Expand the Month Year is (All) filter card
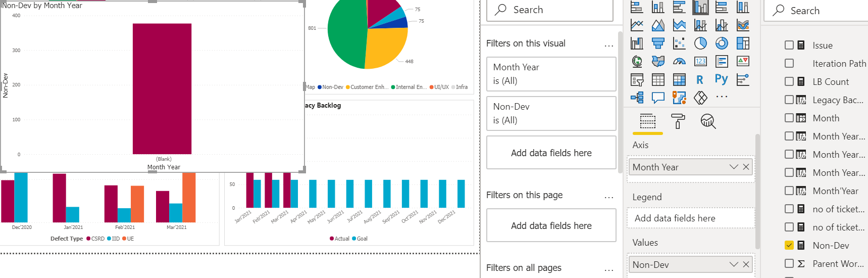This screenshot has width=868, height=278. click(551, 74)
